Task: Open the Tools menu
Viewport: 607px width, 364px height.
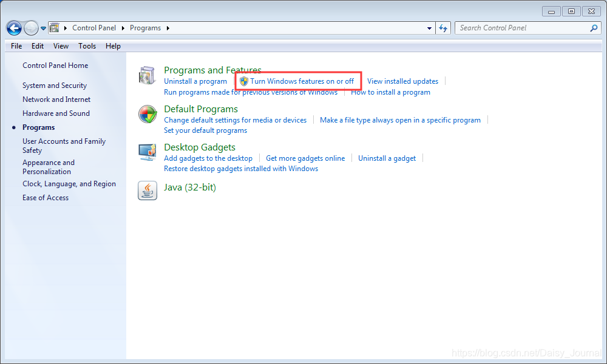Action: click(x=87, y=46)
